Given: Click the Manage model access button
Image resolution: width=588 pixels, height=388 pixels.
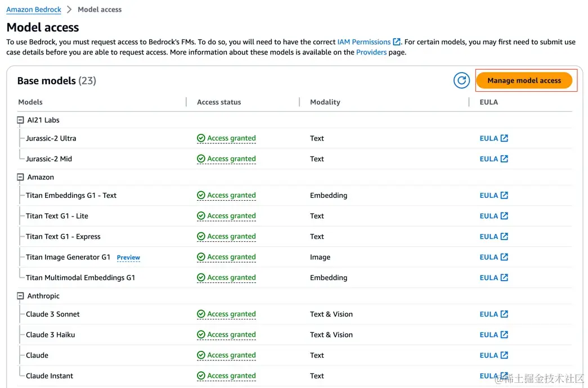Looking at the screenshot, I should [524, 80].
